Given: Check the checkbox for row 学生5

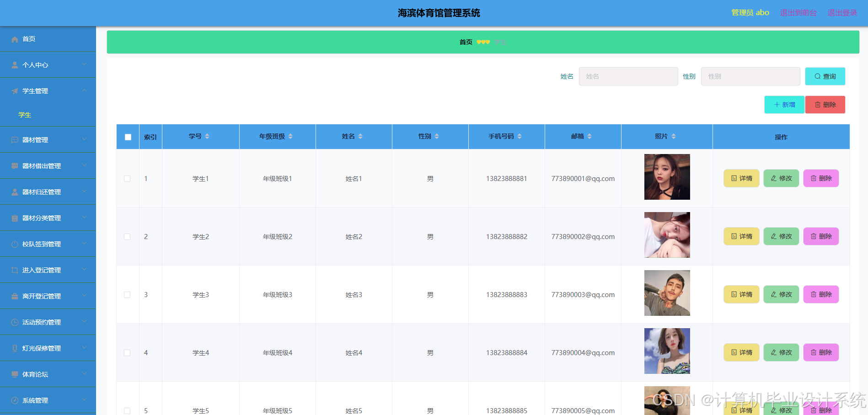Looking at the screenshot, I should [127, 411].
